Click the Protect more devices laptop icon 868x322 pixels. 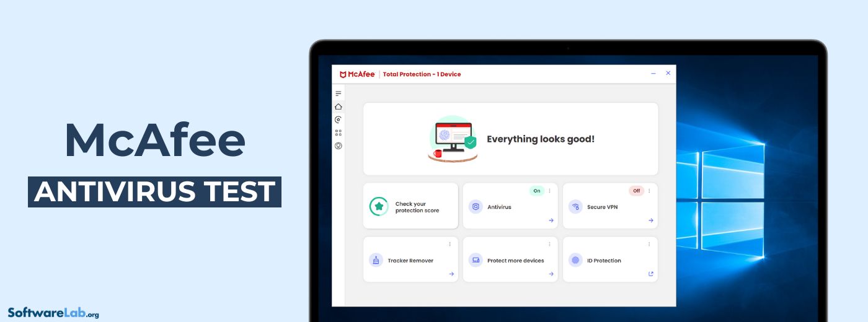coord(476,260)
